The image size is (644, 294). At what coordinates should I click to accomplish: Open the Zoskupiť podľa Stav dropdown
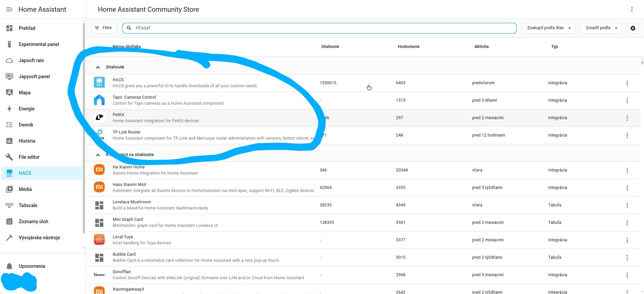548,28
